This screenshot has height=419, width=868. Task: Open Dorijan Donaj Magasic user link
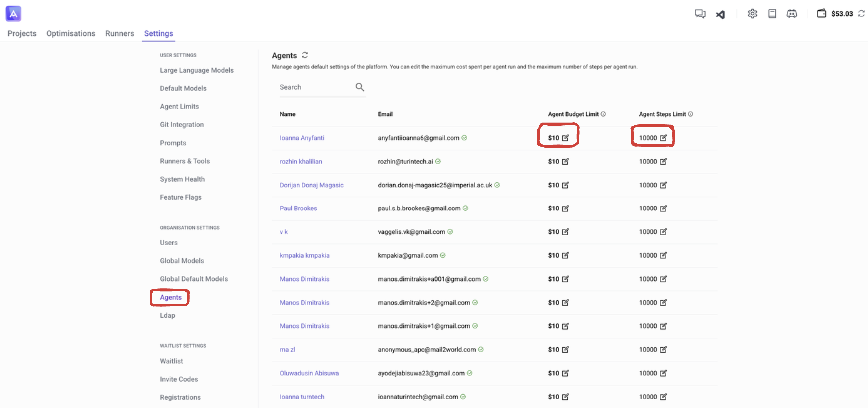(x=311, y=185)
